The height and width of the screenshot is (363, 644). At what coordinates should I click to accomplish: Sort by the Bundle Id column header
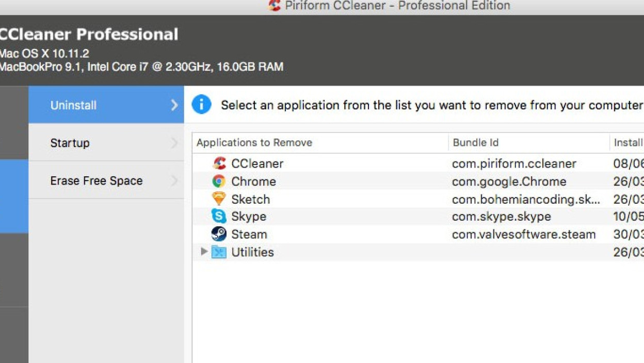point(529,143)
